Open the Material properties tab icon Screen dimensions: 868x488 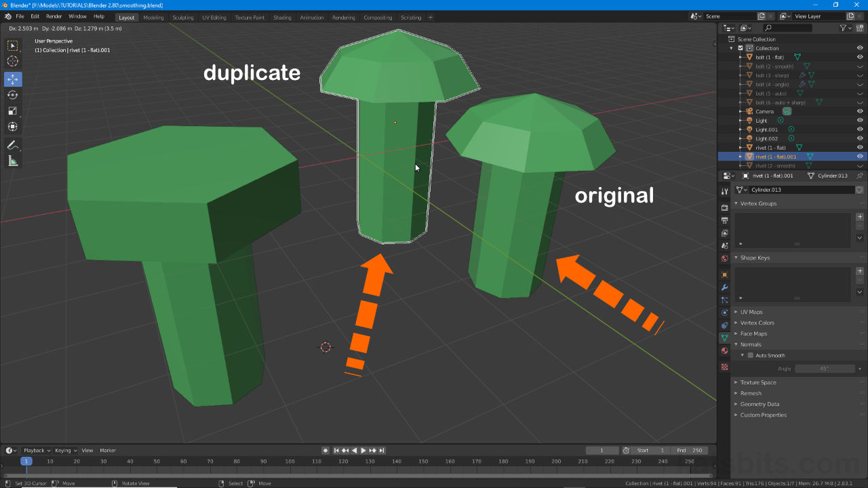click(724, 350)
